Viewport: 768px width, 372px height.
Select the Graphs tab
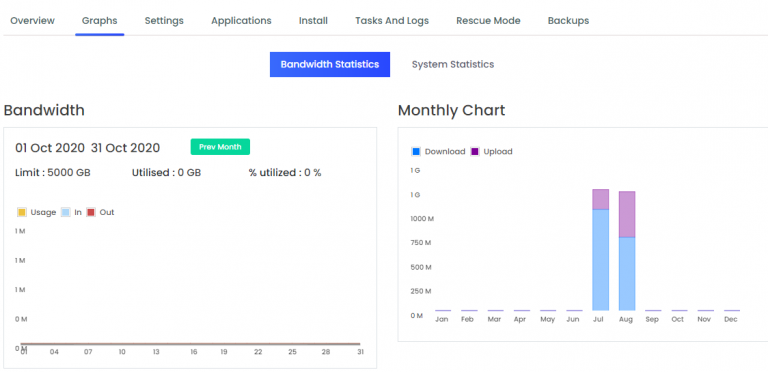tap(99, 21)
